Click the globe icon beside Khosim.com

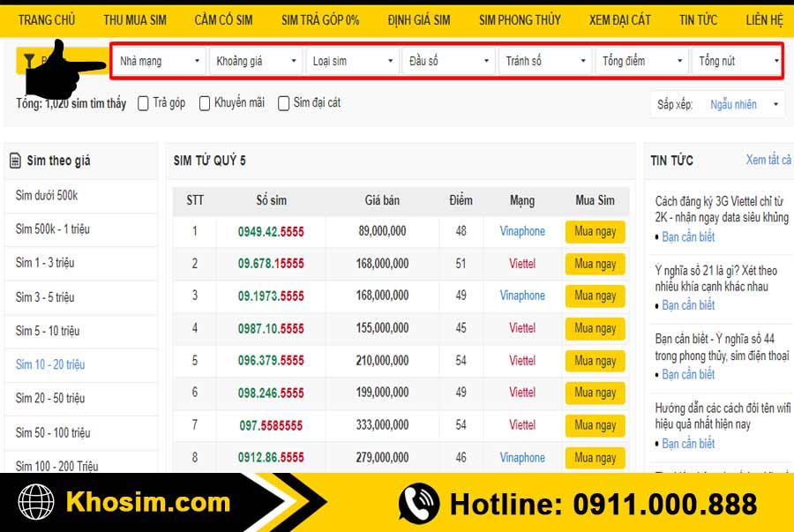tap(36, 503)
